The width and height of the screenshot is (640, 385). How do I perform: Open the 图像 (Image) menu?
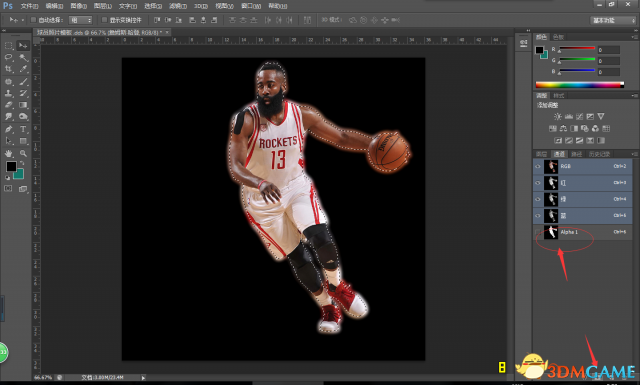78,6
